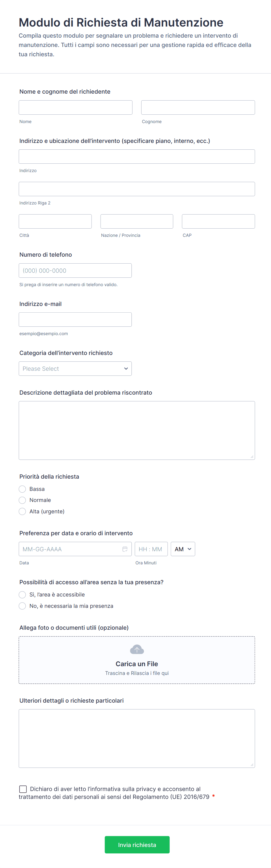
Task: Choose "Sì, l'area è accessibile" option
Action: pyautogui.click(x=22, y=594)
